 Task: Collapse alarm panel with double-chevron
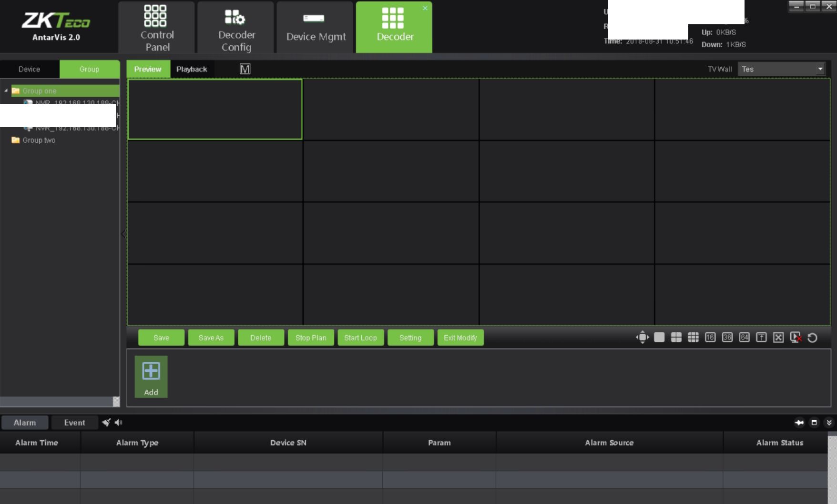pos(829,423)
